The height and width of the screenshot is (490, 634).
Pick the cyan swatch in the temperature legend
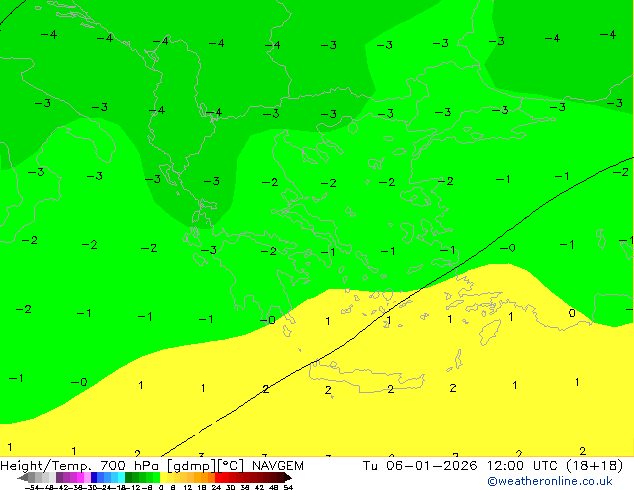(x=121, y=477)
